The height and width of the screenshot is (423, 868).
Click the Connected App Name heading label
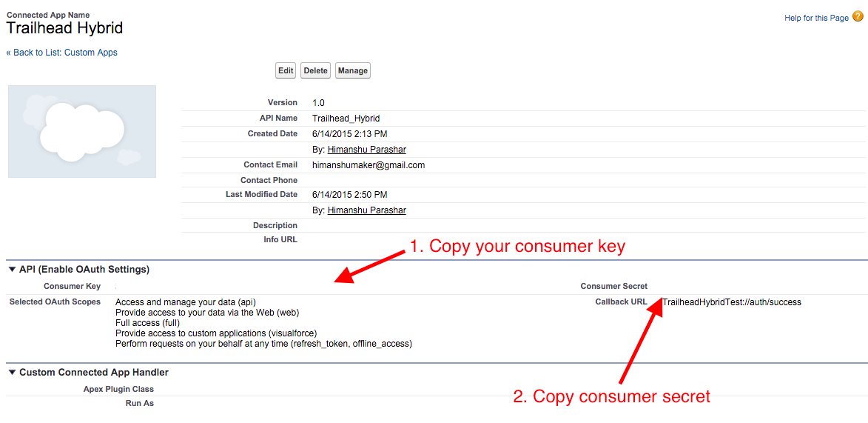[47, 15]
